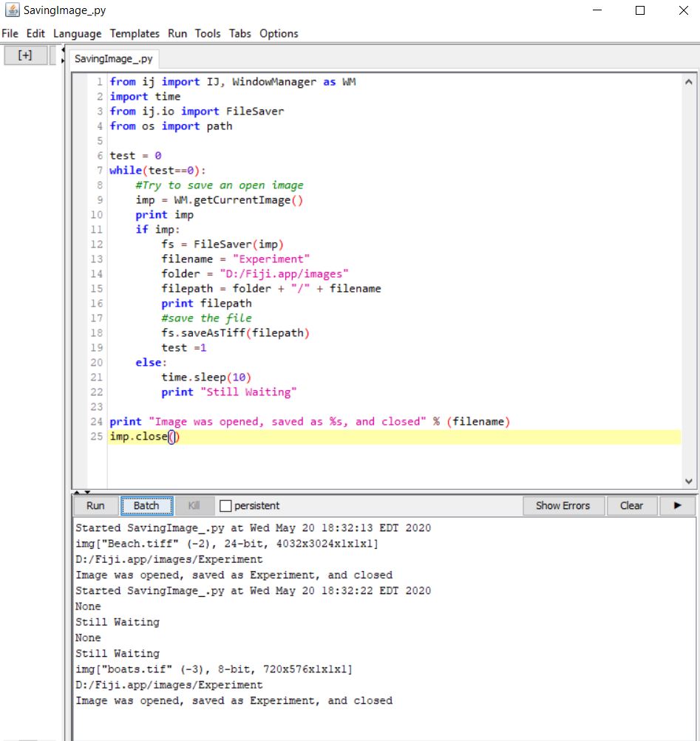Open the Edit menu
This screenshot has width=700, height=741.
pos(35,33)
